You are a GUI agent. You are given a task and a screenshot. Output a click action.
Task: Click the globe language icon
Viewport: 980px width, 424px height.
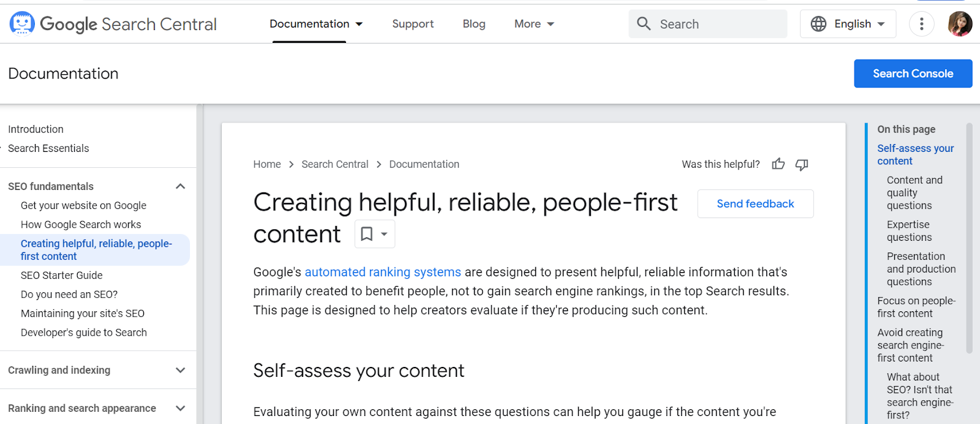click(x=818, y=24)
